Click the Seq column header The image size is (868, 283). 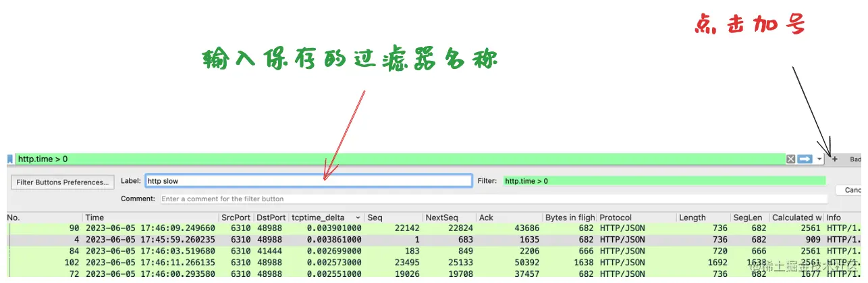[x=394, y=217]
